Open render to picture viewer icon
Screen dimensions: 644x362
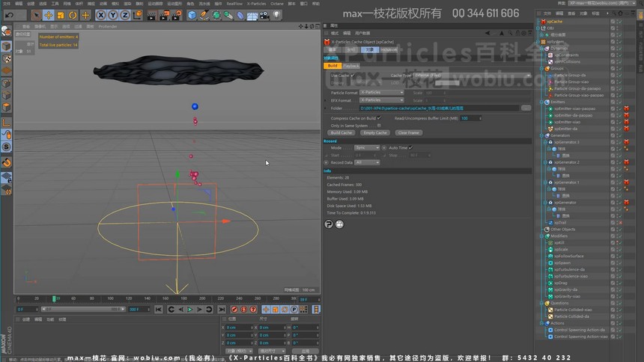tap(164, 16)
